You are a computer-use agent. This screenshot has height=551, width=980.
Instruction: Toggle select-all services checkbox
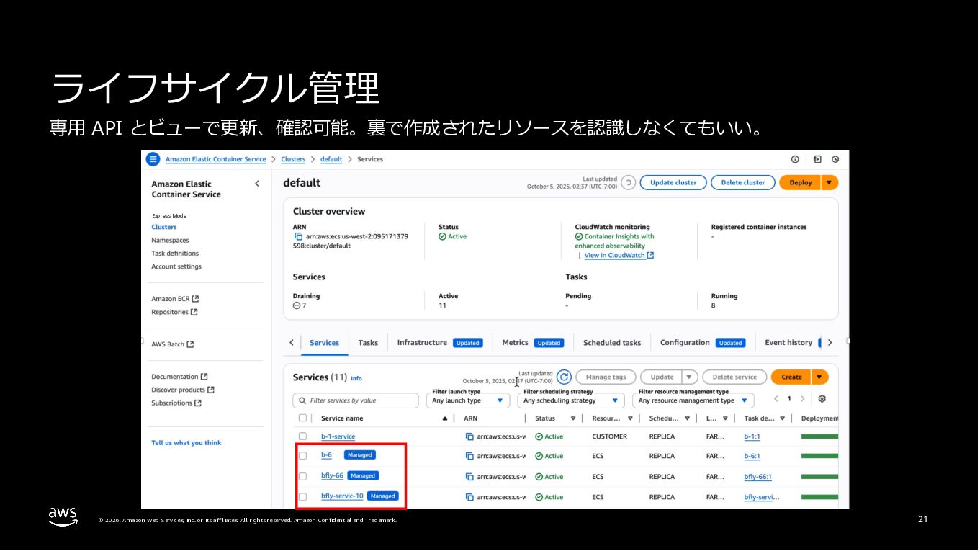click(x=302, y=418)
